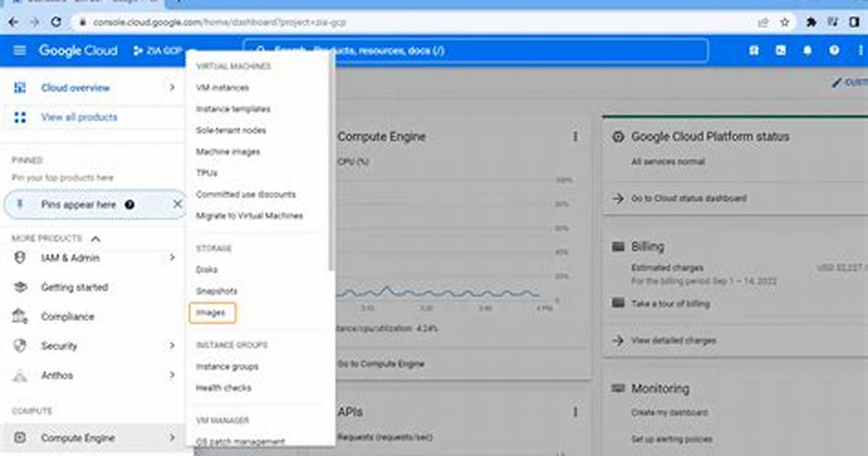This screenshot has width=868, height=456.
Task: Open the browser extensions puzzle icon
Action: coord(811,23)
